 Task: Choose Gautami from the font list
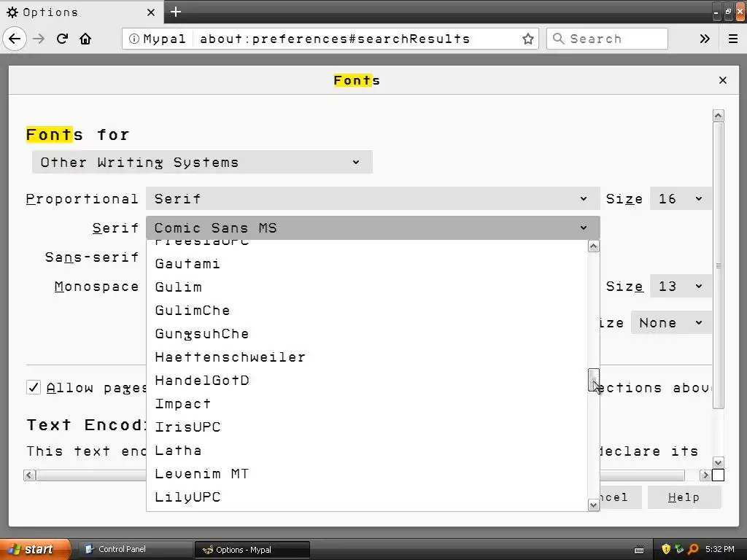tap(367, 264)
